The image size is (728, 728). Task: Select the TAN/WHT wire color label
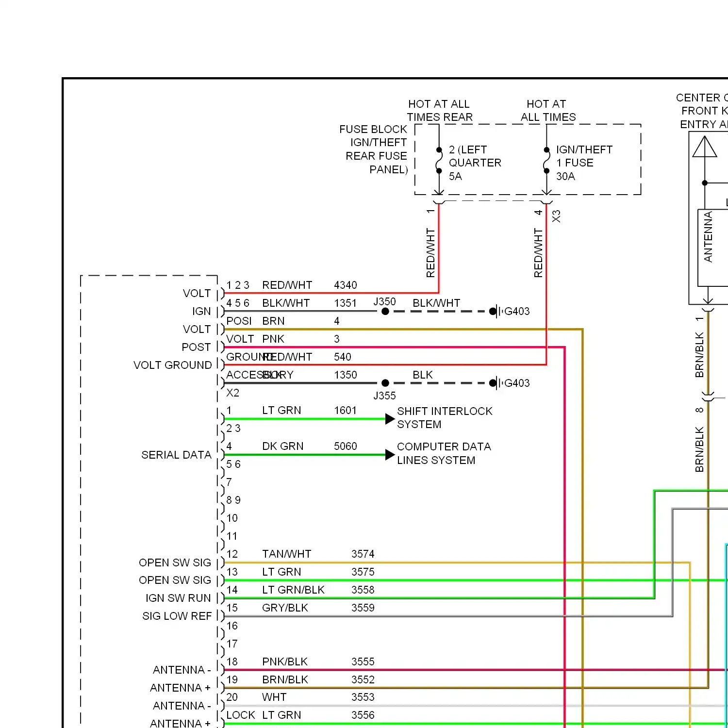pyautogui.click(x=286, y=554)
